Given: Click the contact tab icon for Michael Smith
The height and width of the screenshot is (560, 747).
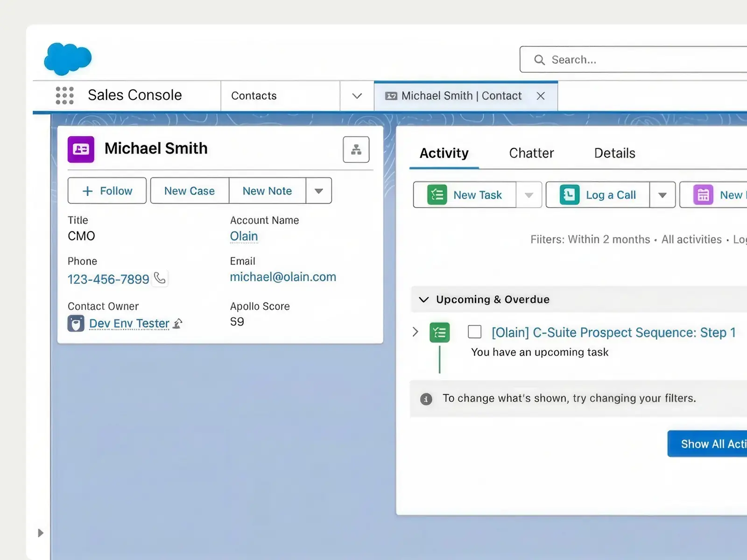Looking at the screenshot, I should (x=391, y=96).
